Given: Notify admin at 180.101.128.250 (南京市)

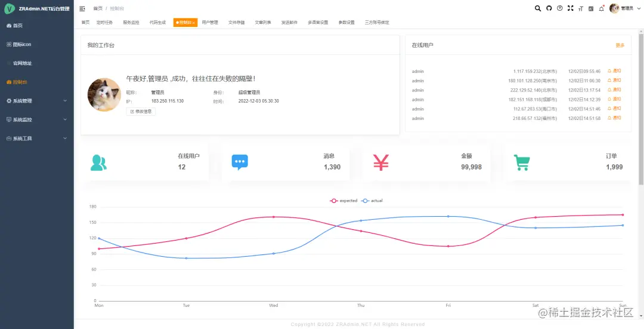Looking at the screenshot, I should pos(614,81).
